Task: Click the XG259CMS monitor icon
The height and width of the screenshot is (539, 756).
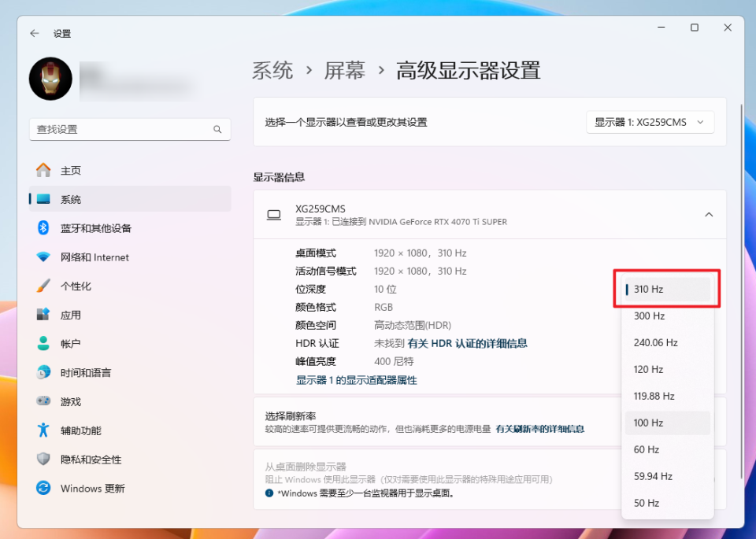Action: (x=274, y=215)
